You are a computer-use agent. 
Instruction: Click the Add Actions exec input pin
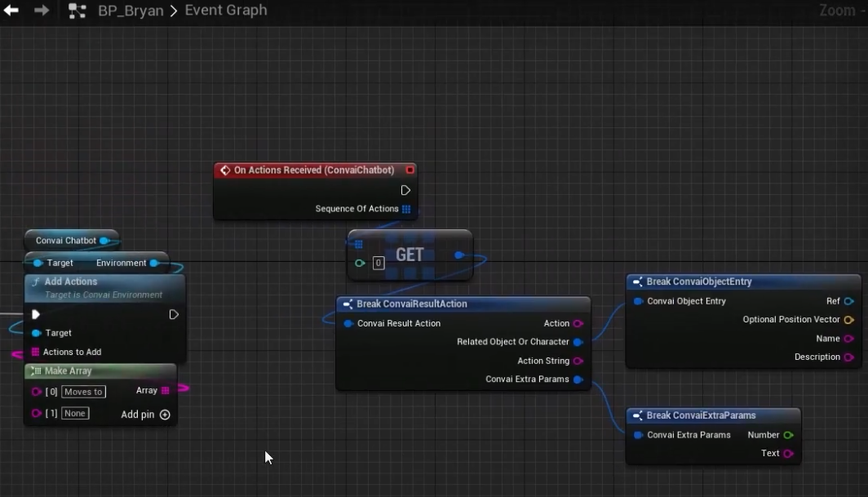click(35, 315)
